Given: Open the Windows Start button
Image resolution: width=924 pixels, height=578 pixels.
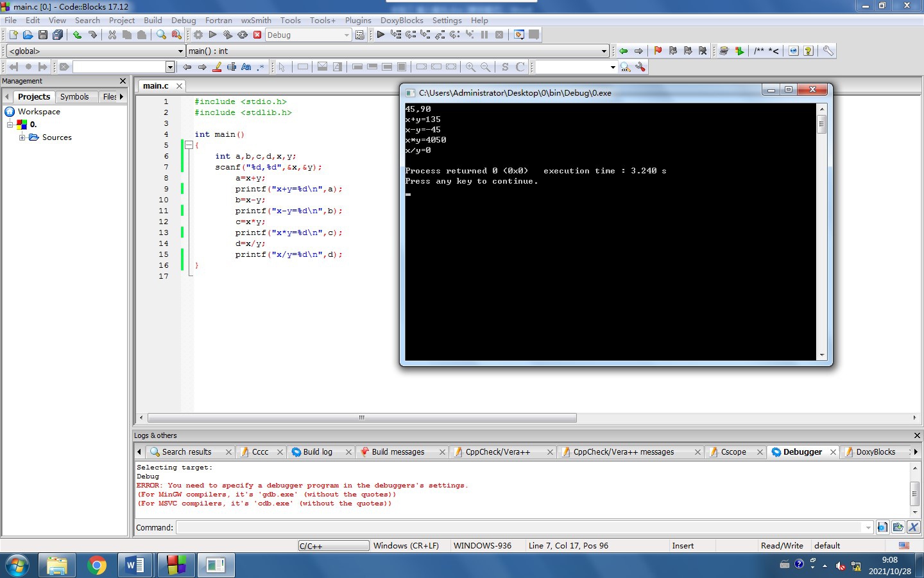Looking at the screenshot, I should (x=17, y=566).
